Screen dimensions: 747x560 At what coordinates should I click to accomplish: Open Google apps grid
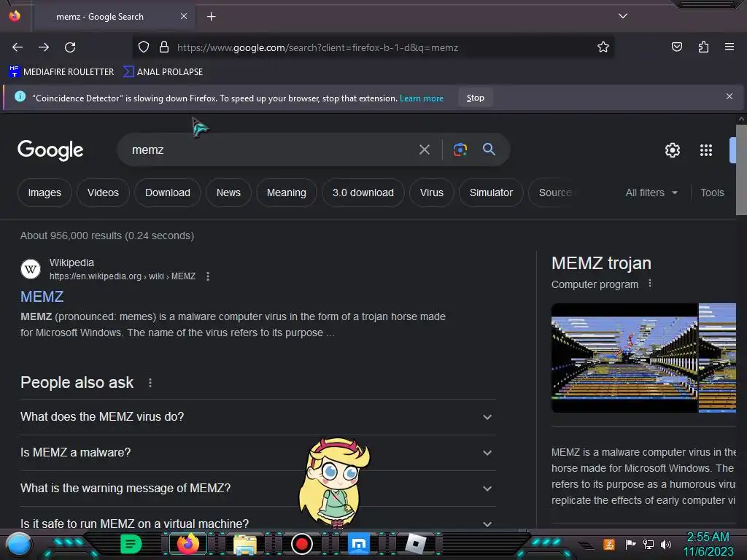coord(705,150)
